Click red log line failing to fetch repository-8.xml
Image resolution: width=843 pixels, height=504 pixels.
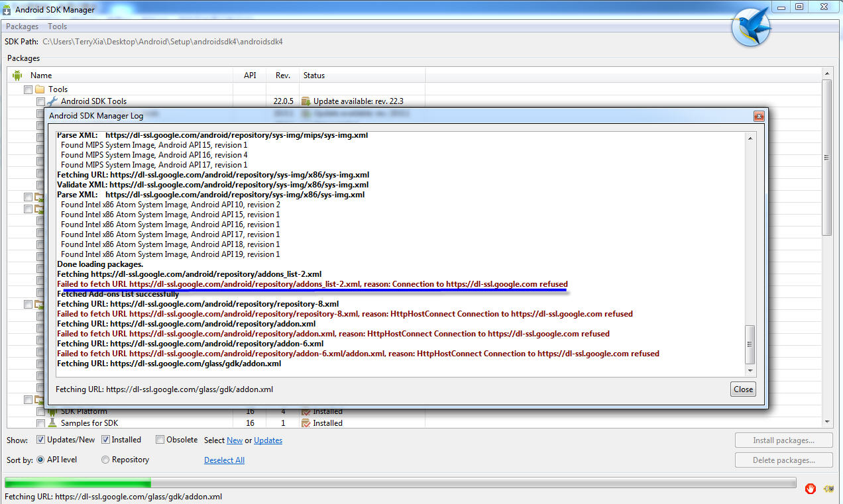click(x=345, y=314)
